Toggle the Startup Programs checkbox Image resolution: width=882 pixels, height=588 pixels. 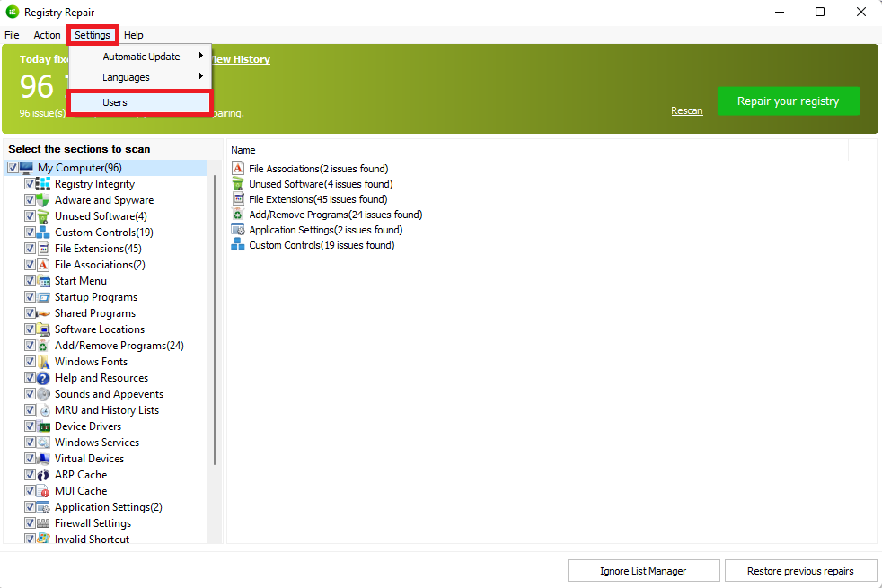click(x=31, y=297)
